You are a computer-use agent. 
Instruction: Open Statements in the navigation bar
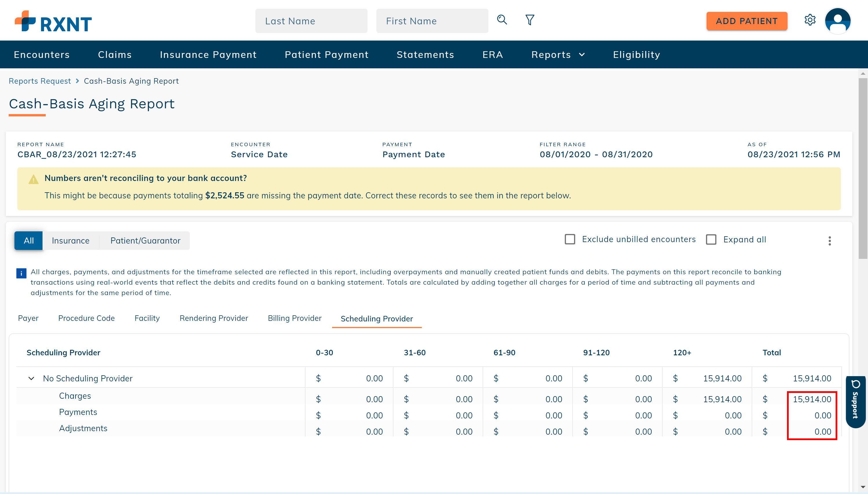(x=425, y=55)
